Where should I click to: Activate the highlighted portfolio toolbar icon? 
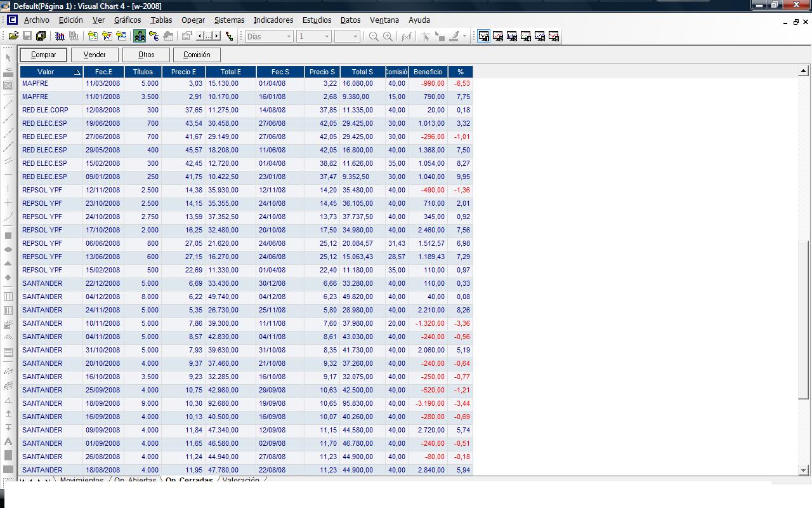[x=140, y=36]
